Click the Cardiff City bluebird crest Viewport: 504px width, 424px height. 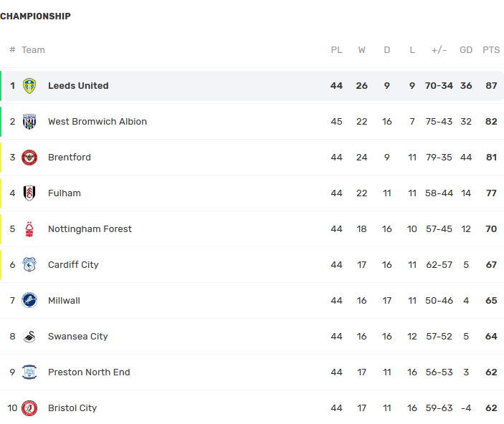click(x=29, y=265)
